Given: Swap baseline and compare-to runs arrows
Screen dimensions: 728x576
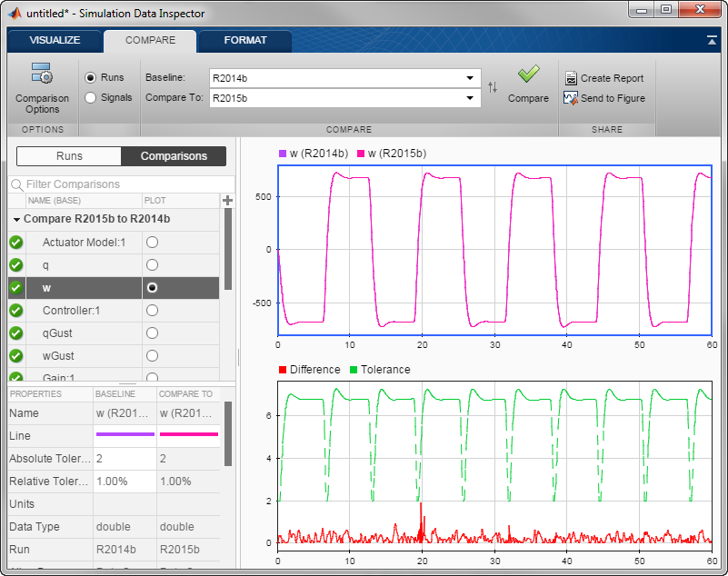Looking at the screenshot, I should click(x=493, y=88).
